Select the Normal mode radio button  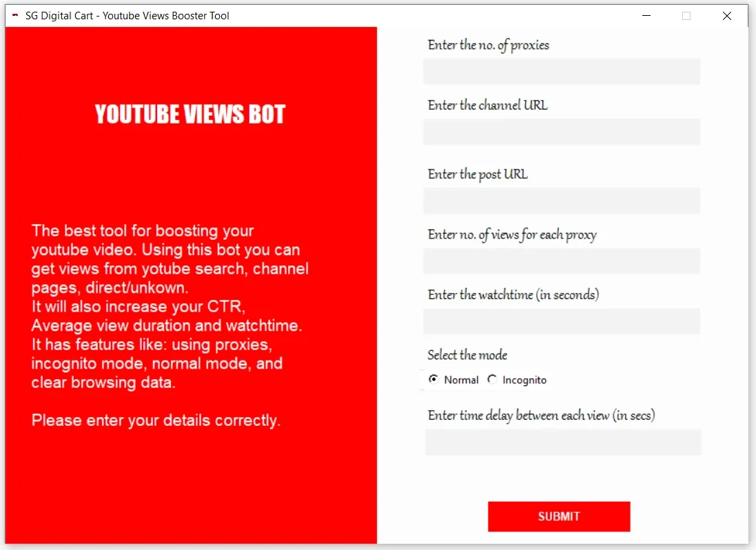coord(433,379)
